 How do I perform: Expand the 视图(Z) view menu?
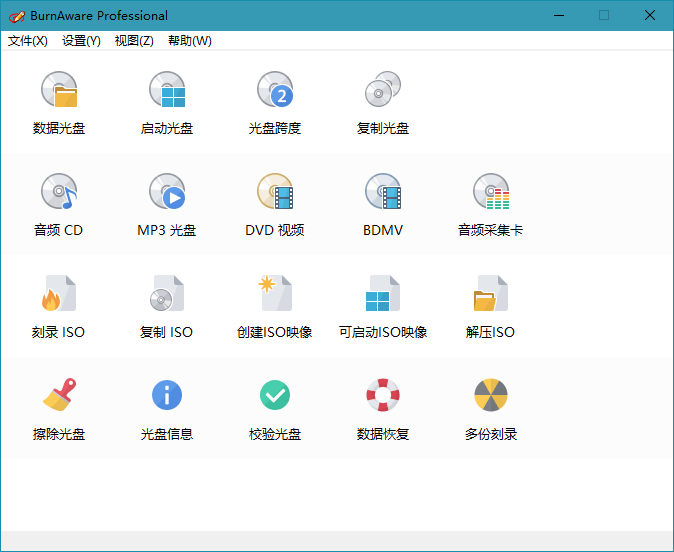coord(134,41)
